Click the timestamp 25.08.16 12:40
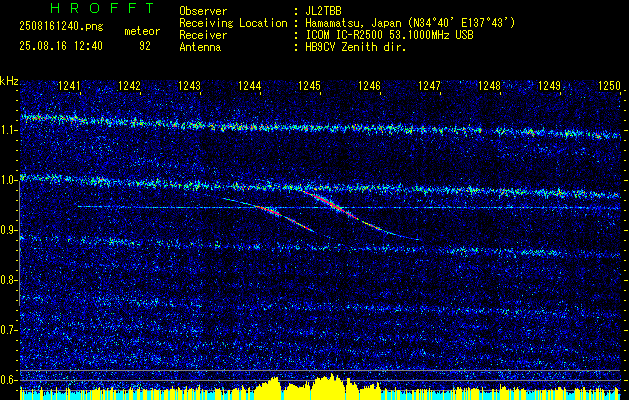Image resolution: width=629 pixels, height=400 pixels. coord(61,46)
